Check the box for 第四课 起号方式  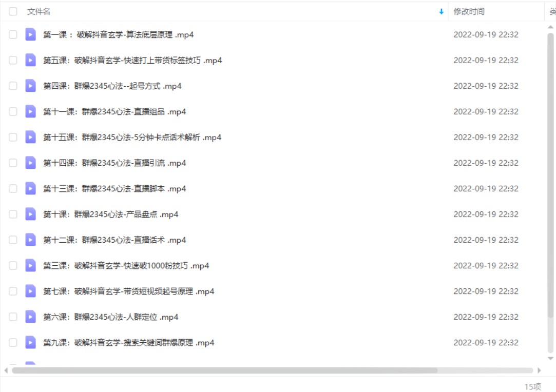[13, 86]
